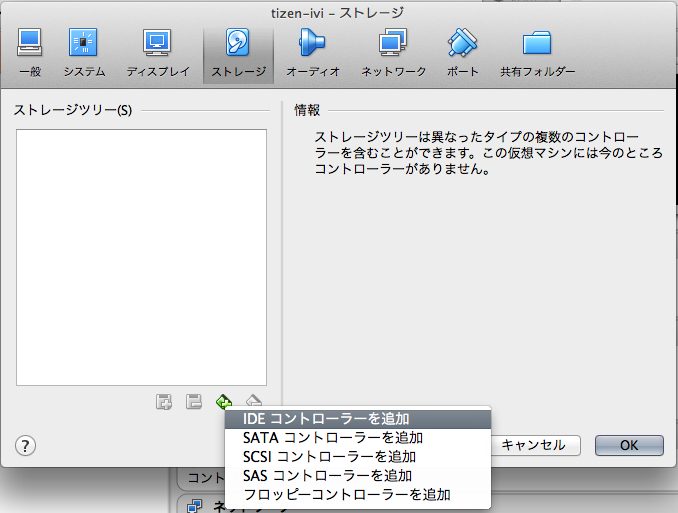Click the green add controller icon

pos(224,402)
